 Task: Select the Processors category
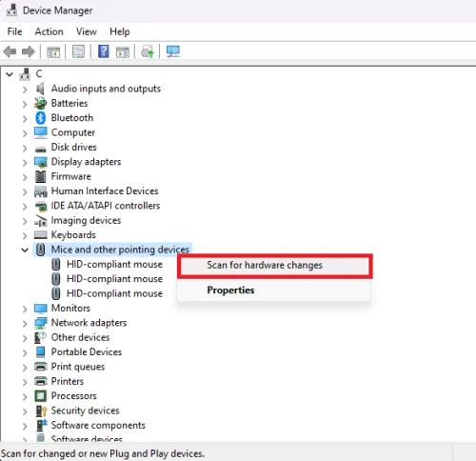[74, 396]
